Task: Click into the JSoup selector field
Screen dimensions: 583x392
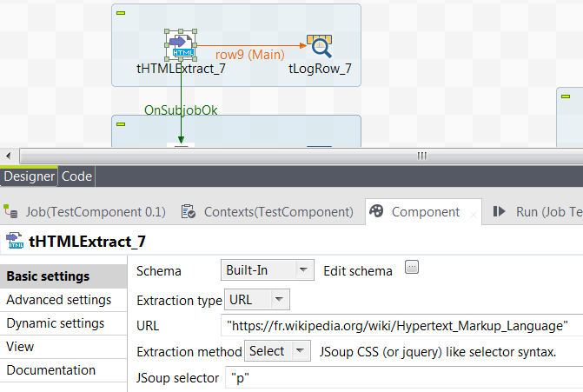Action: (x=400, y=378)
